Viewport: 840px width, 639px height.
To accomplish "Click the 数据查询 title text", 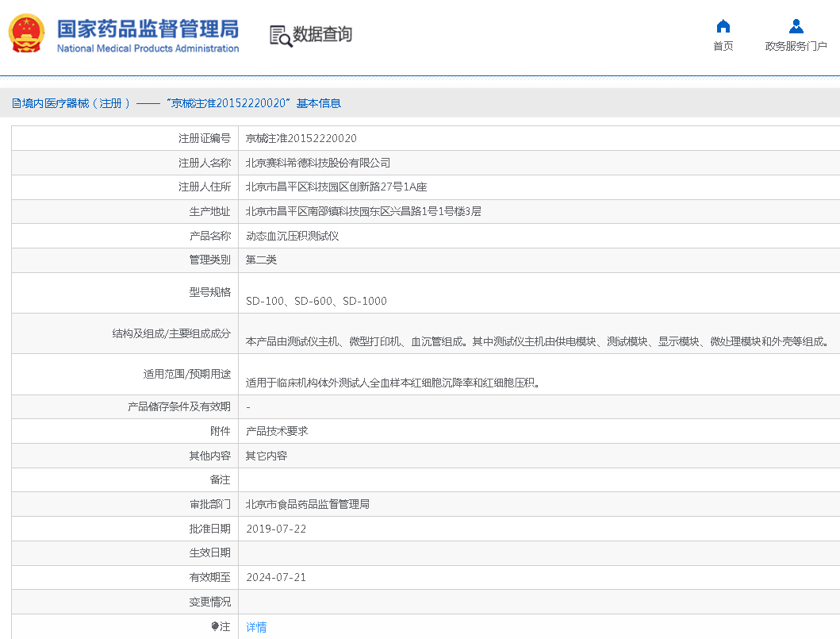I will pos(322,34).
